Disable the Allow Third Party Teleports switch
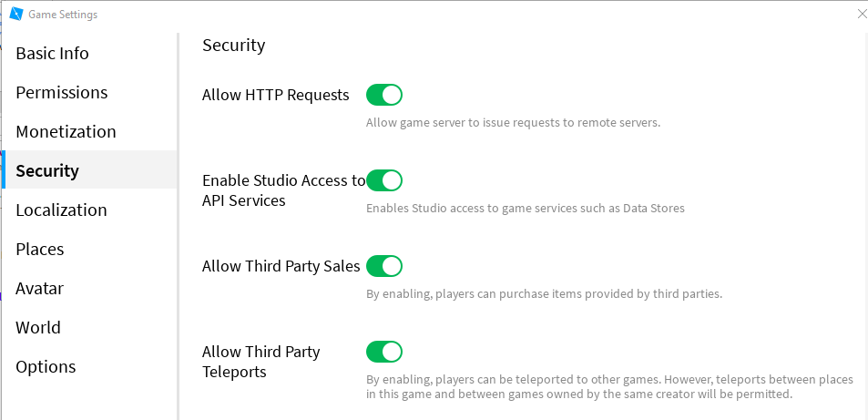Screen dimensions: 868x420 (x=383, y=352)
